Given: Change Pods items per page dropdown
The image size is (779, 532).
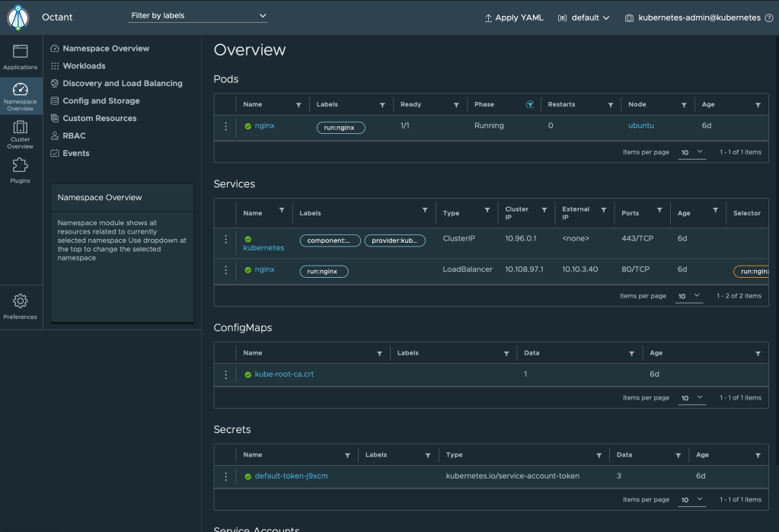Looking at the screenshot, I should pyautogui.click(x=691, y=152).
